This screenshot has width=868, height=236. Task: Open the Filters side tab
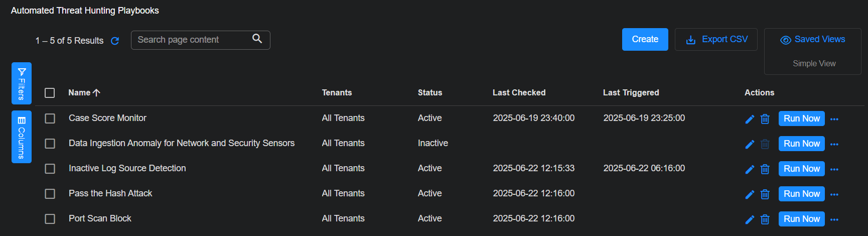[22, 83]
